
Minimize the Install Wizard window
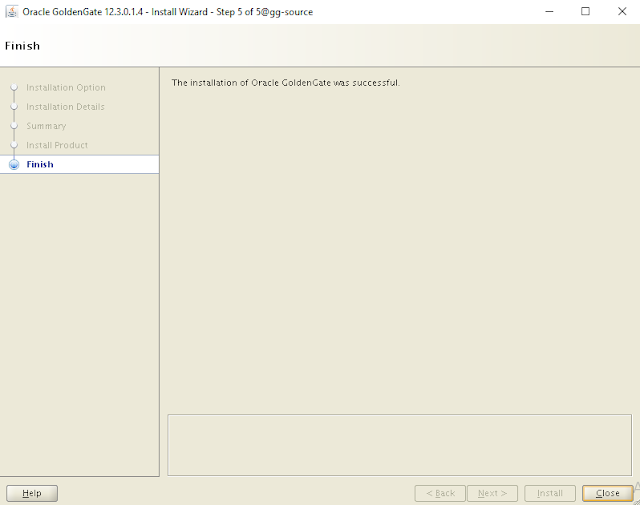pos(549,11)
